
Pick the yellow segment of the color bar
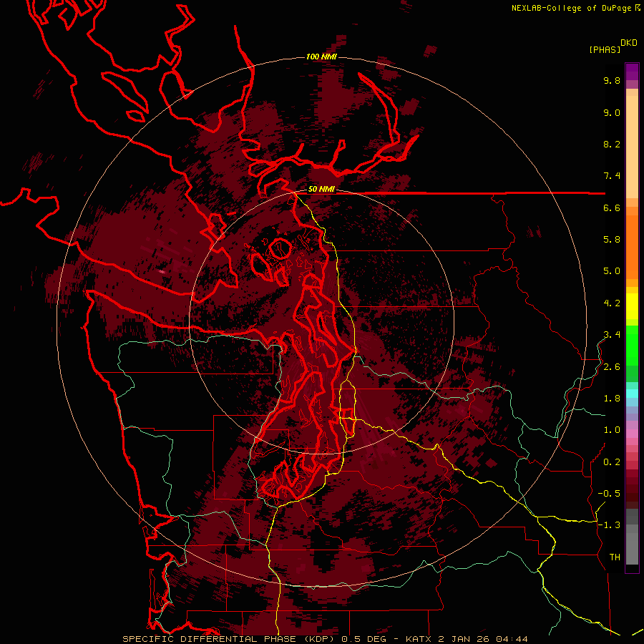point(632,306)
